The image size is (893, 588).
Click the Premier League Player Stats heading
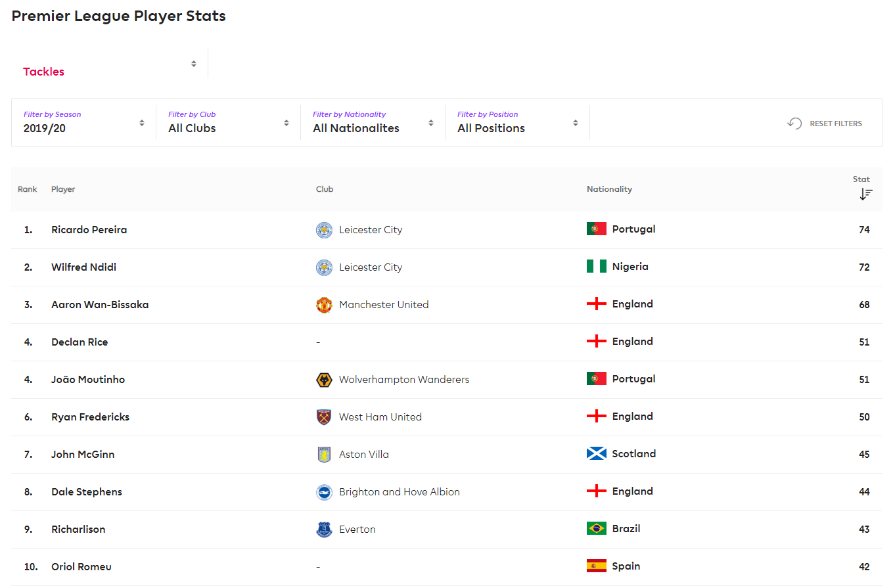coord(119,16)
